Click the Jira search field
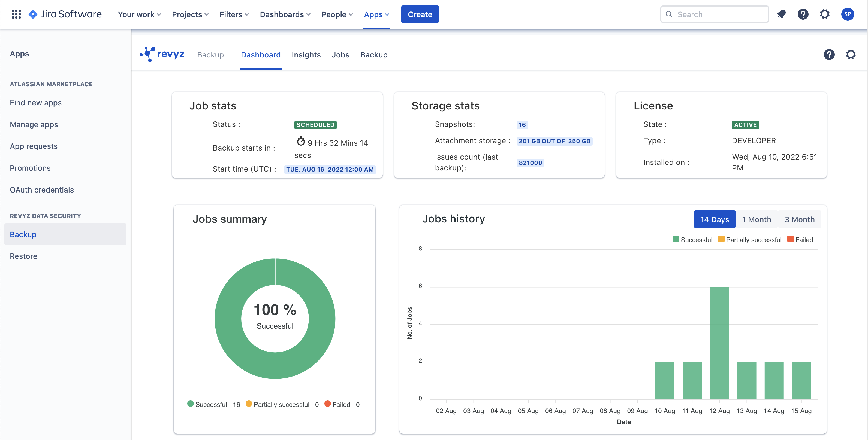The width and height of the screenshot is (868, 440). (x=714, y=14)
